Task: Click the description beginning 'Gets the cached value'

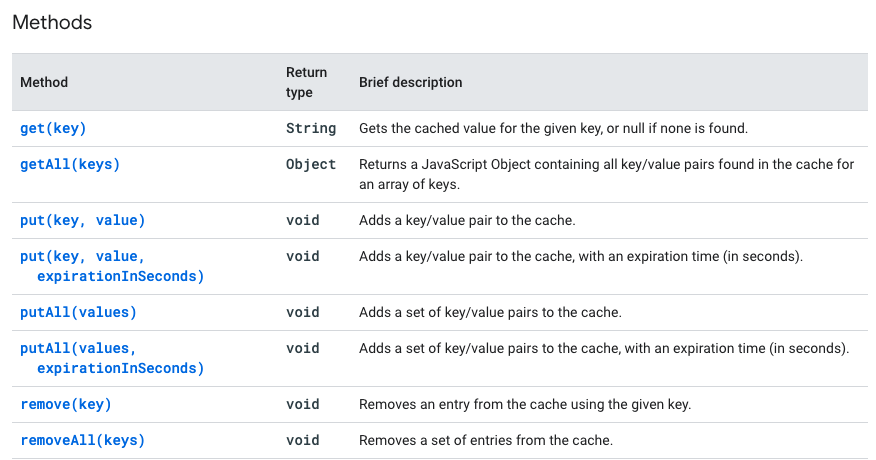Action: coord(553,129)
